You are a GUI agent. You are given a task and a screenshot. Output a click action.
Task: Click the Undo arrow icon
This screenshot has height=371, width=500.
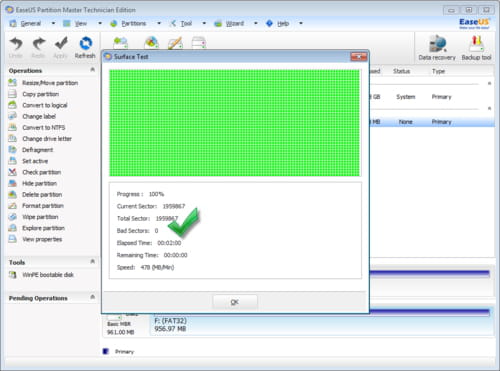tap(16, 44)
